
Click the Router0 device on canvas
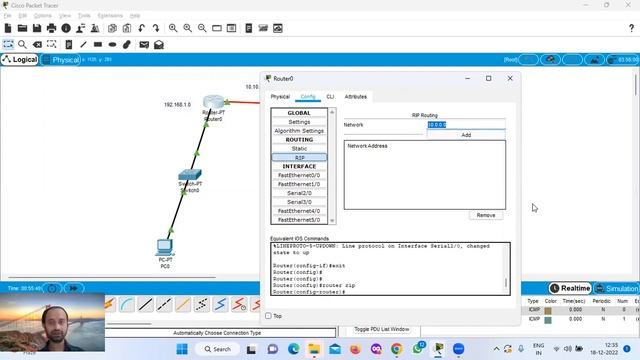pyautogui.click(x=213, y=102)
